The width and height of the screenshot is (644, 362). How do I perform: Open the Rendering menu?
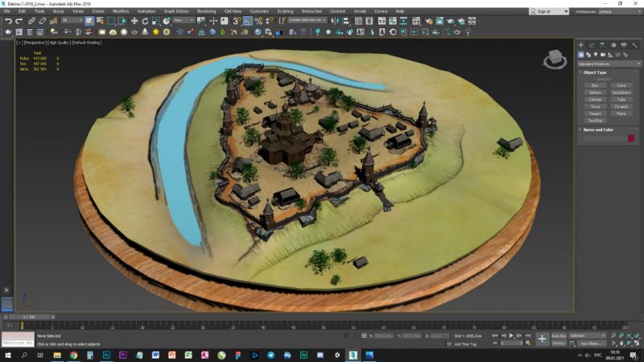click(x=206, y=11)
